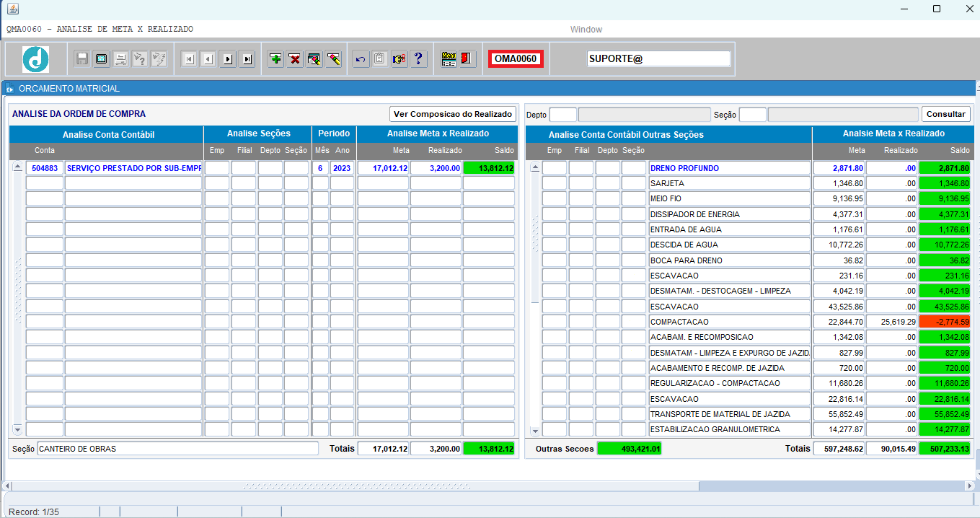Click the right totals Meta 597,248.62
The image size is (980, 518).
[x=839, y=448]
